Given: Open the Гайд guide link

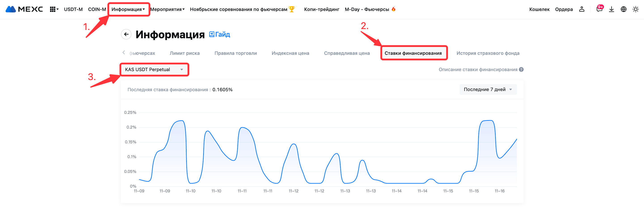Looking at the screenshot, I should (220, 34).
